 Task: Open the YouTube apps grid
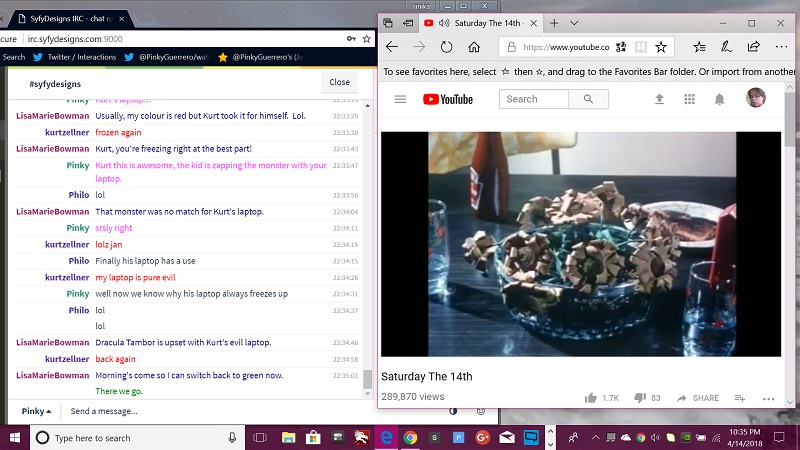coord(689,99)
